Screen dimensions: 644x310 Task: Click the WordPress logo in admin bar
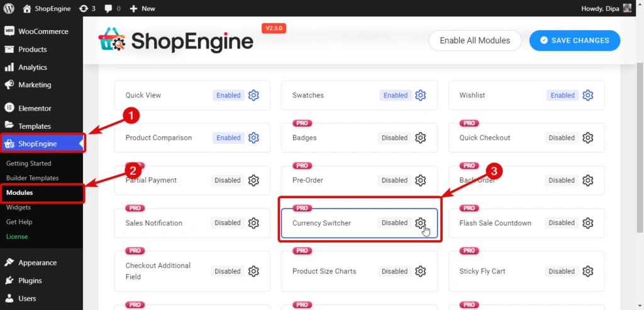(x=9, y=9)
